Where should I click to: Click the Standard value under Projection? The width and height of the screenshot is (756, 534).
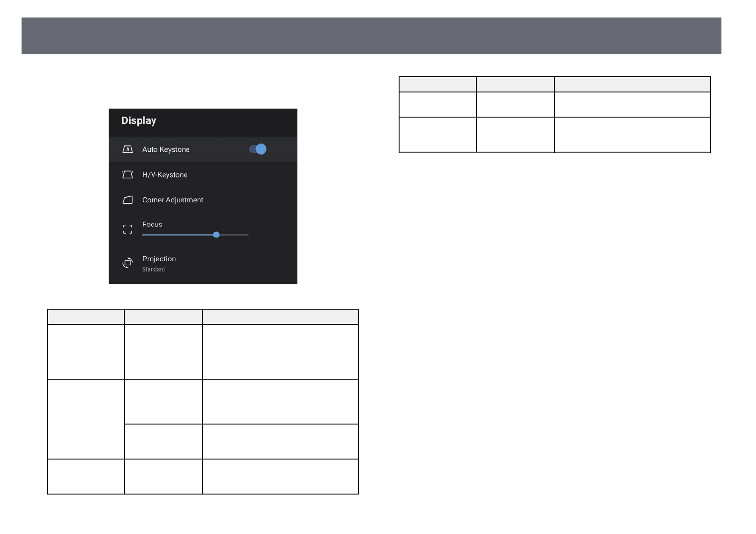tap(154, 269)
